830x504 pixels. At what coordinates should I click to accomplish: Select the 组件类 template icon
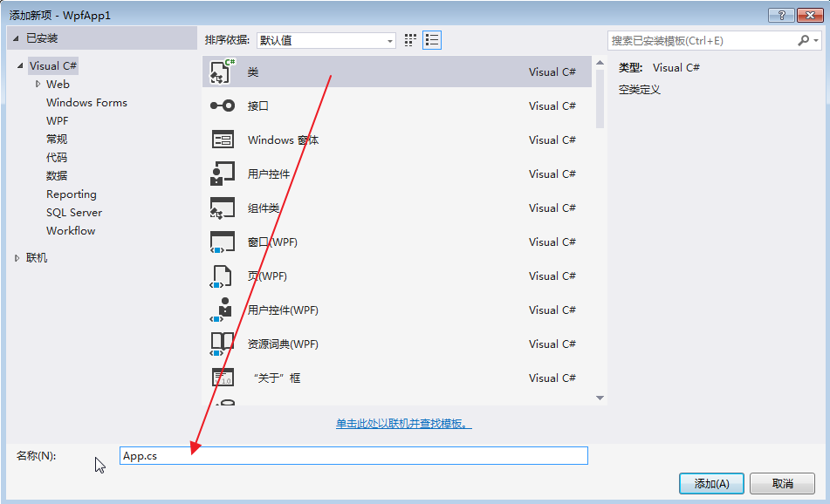pyautogui.click(x=223, y=208)
